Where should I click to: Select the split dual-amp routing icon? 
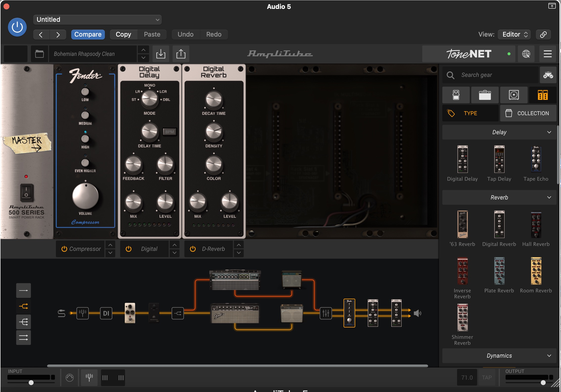[x=23, y=306]
